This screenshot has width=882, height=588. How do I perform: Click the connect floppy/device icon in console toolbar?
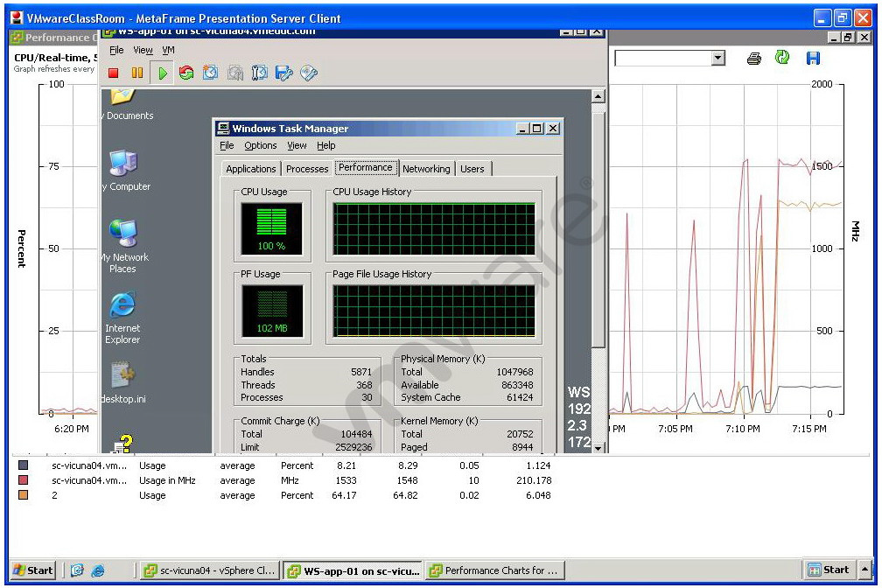[284, 73]
